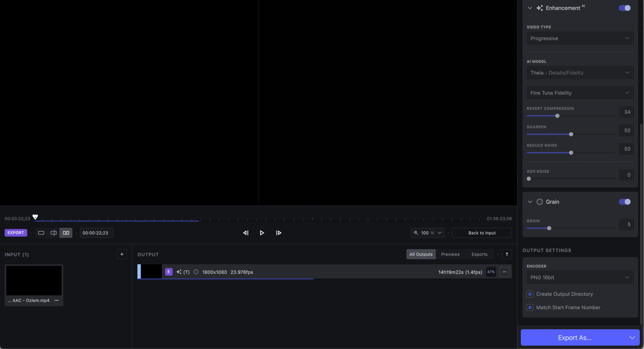The image size is (644, 349).
Task: Open Ozlem.mp4 input options menu
Action: click(x=57, y=300)
